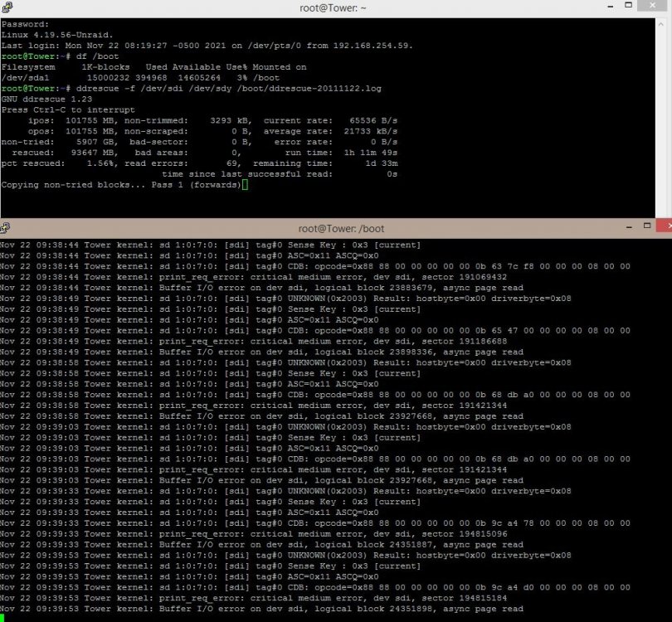Click the 'read errors: 69' value
Image resolution: width=672 pixels, height=622 pixels.
click(183, 163)
